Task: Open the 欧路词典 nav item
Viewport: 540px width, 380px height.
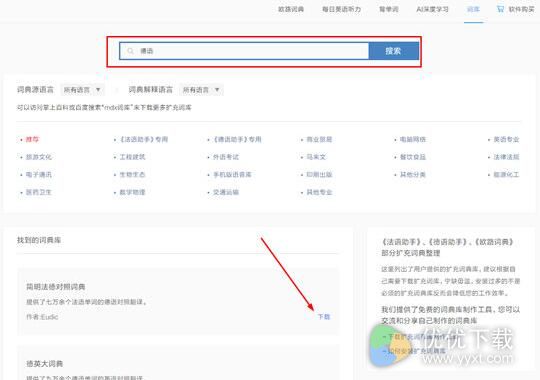Action: (291, 9)
